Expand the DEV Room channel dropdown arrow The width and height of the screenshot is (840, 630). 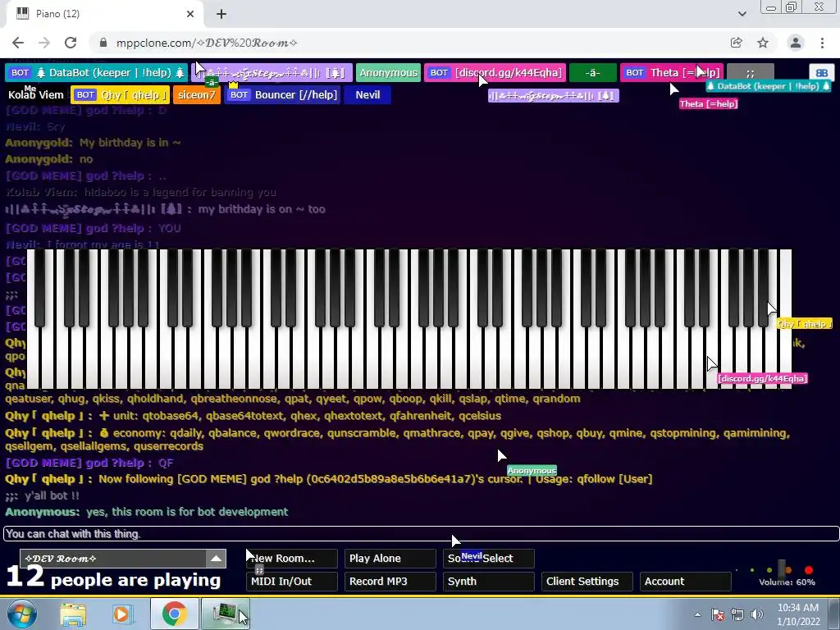pos(216,558)
